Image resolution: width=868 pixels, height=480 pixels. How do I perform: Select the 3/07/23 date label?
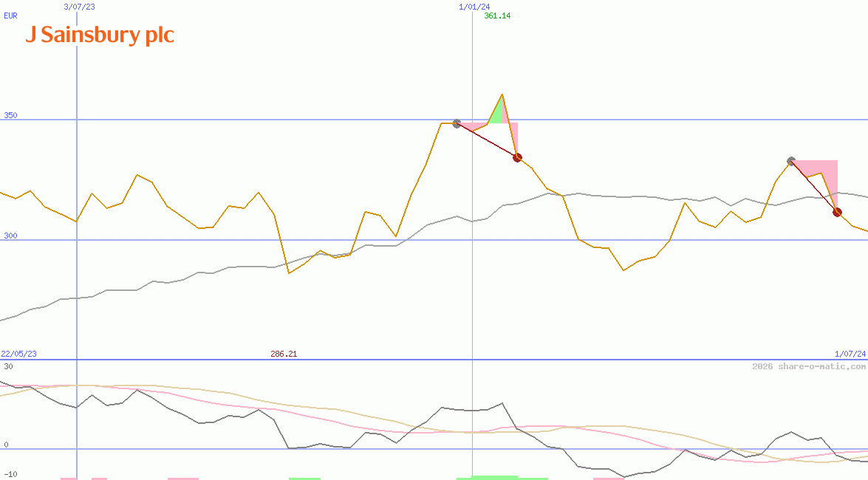79,7
